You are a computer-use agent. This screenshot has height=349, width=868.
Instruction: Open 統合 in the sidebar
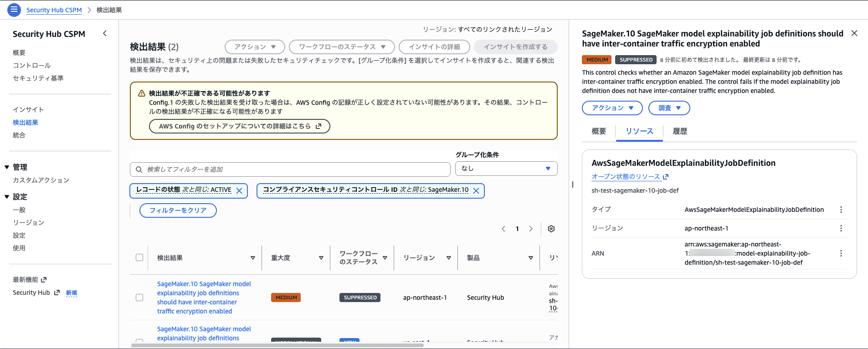pyautogui.click(x=19, y=135)
